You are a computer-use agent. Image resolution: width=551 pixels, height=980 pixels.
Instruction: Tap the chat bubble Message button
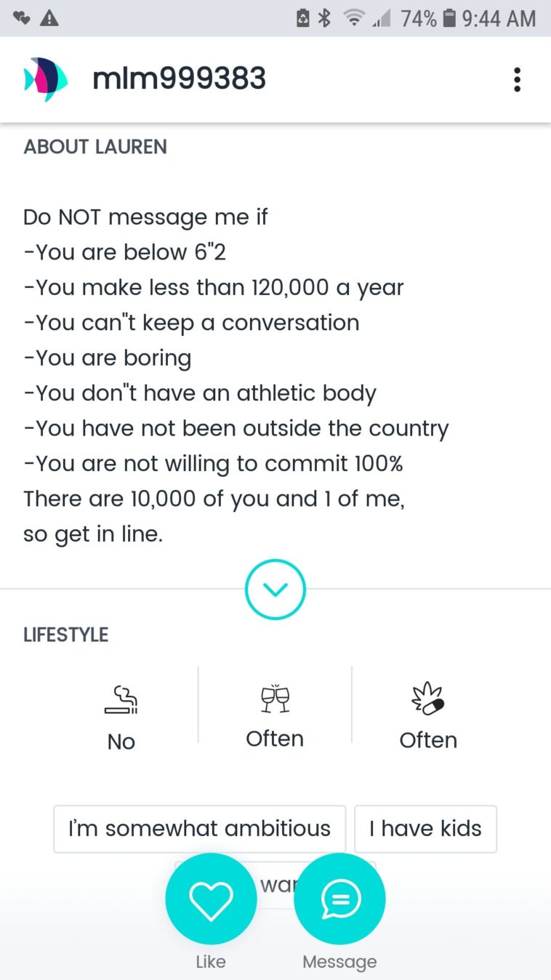click(x=339, y=899)
